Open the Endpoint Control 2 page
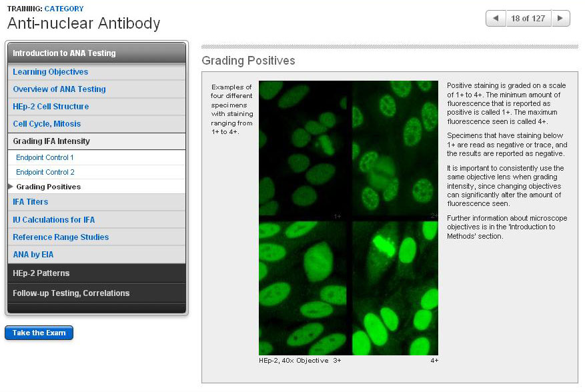The image size is (585, 392). [x=45, y=173]
